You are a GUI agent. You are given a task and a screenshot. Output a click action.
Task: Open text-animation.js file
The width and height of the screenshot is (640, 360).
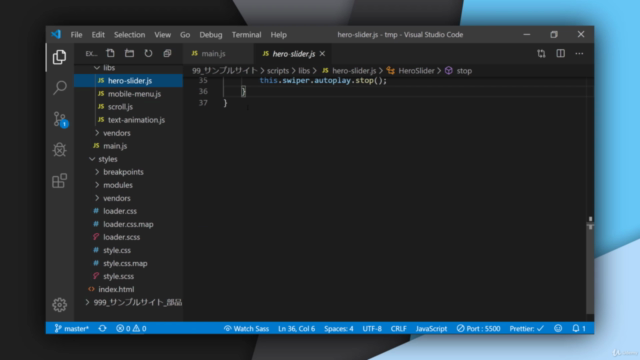tap(136, 120)
